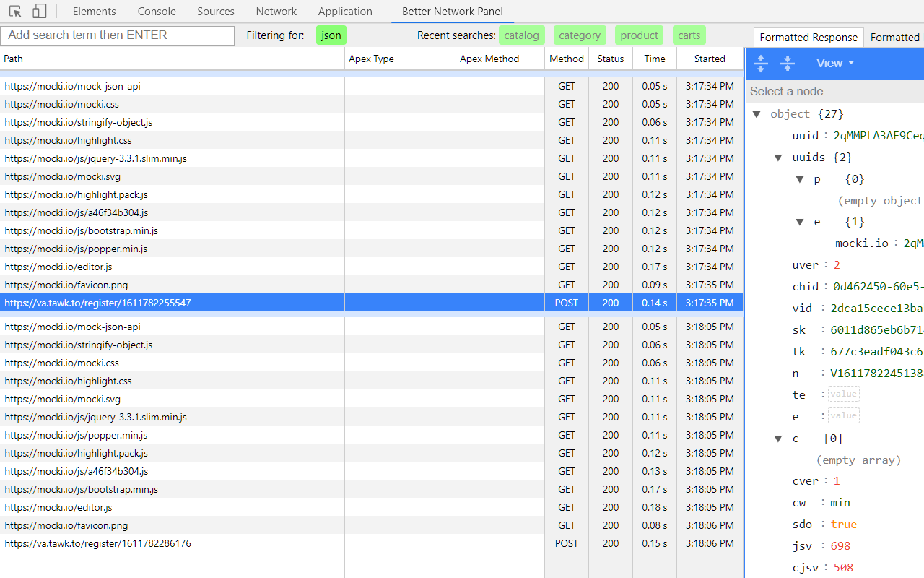This screenshot has height=578, width=924.
Task: Click the uuid key in JSON tree
Action: pos(806,136)
